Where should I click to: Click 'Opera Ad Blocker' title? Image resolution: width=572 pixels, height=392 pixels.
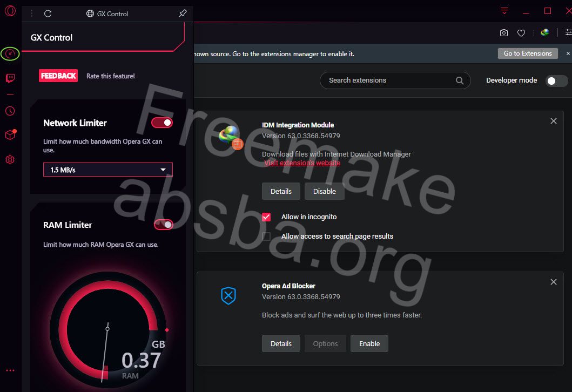288,286
